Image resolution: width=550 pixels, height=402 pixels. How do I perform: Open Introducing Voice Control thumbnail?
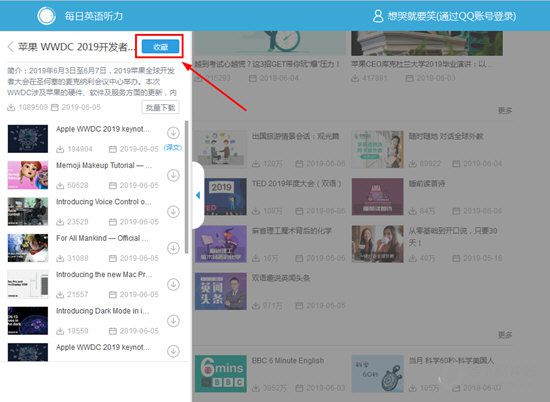(28, 212)
